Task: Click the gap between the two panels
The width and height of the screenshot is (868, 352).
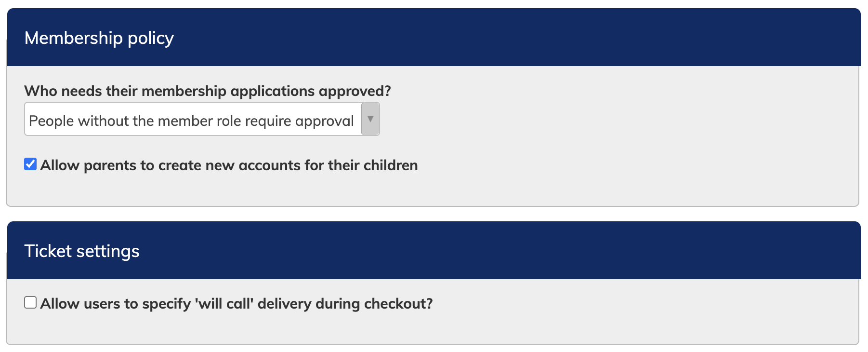Action: pos(434,214)
